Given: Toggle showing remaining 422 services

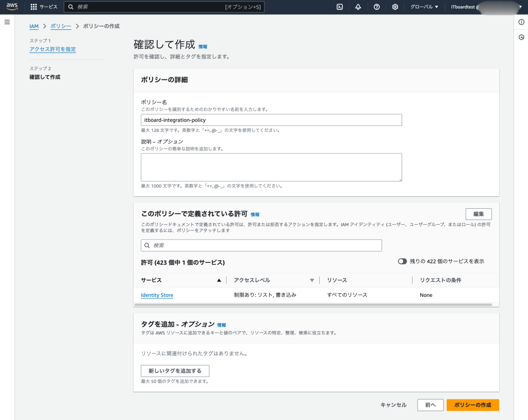Looking at the screenshot, I should pyautogui.click(x=402, y=261).
